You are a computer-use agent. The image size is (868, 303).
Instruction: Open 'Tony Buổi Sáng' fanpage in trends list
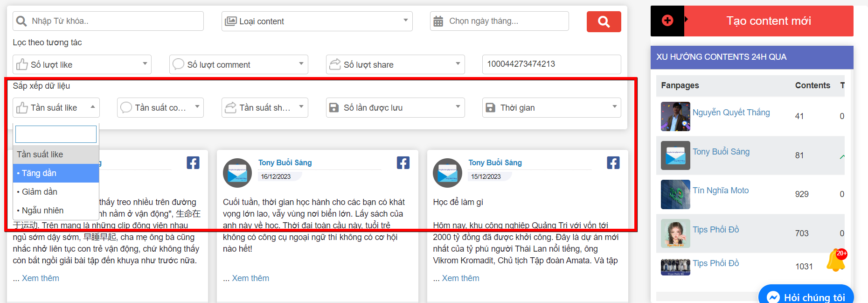[x=721, y=152]
